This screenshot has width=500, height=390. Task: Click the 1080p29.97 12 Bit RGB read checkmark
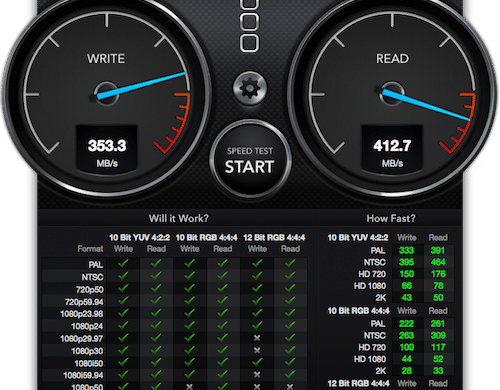(x=290, y=337)
